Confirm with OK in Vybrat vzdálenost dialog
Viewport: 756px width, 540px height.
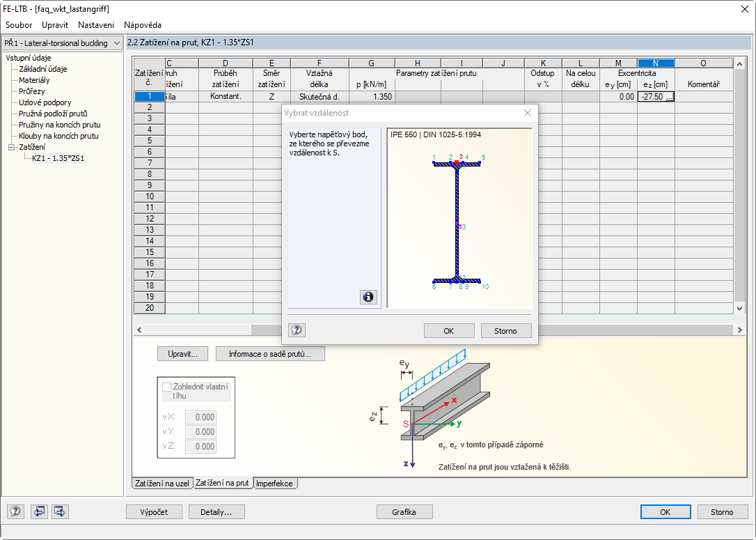click(449, 330)
